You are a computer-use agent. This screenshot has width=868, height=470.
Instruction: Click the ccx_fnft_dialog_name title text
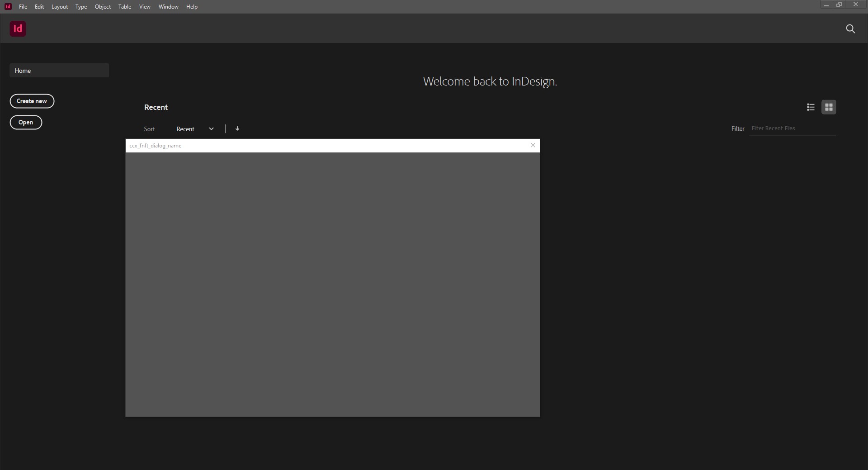pyautogui.click(x=156, y=146)
